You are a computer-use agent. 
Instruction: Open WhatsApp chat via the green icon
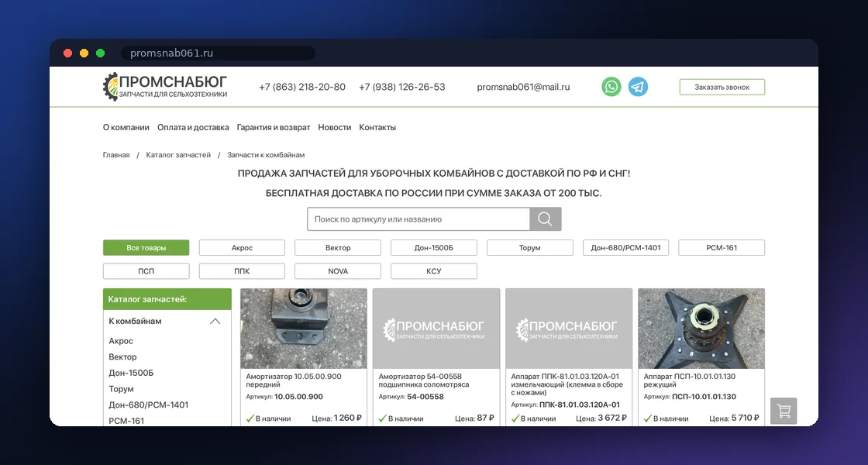[611, 87]
